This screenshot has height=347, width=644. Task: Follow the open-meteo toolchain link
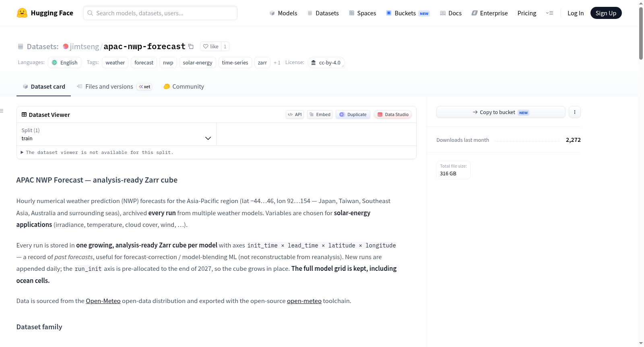(x=304, y=301)
